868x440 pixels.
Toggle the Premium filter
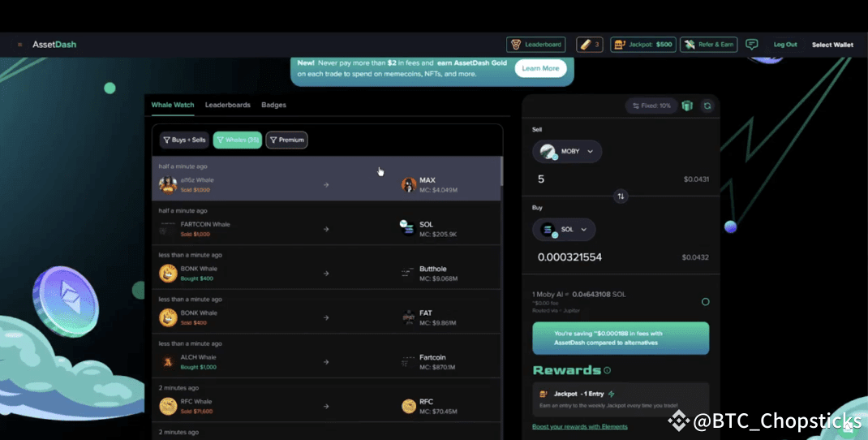coord(286,140)
